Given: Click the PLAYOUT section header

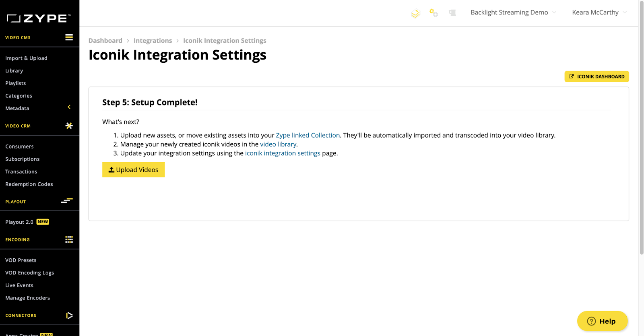Looking at the screenshot, I should click(15, 202).
